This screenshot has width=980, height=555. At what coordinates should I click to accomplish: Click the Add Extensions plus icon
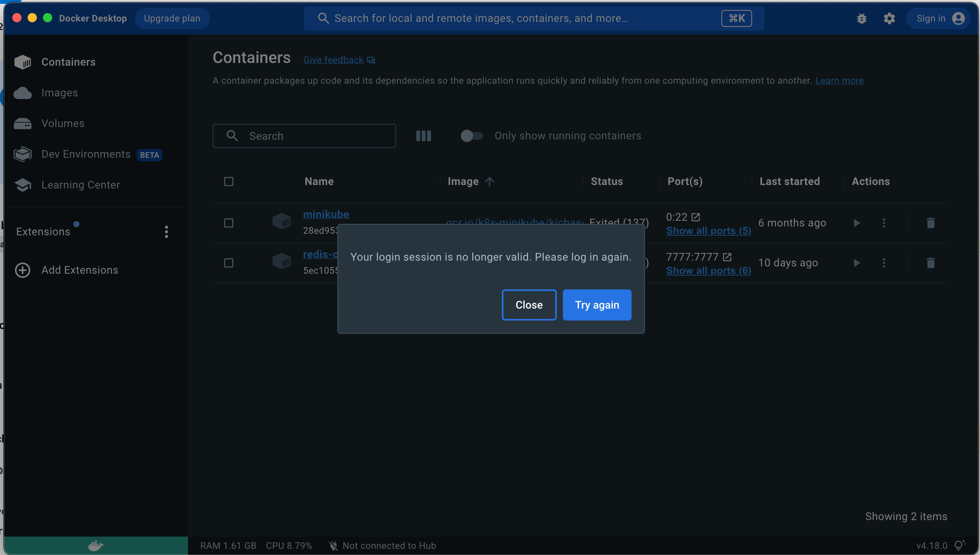click(22, 270)
